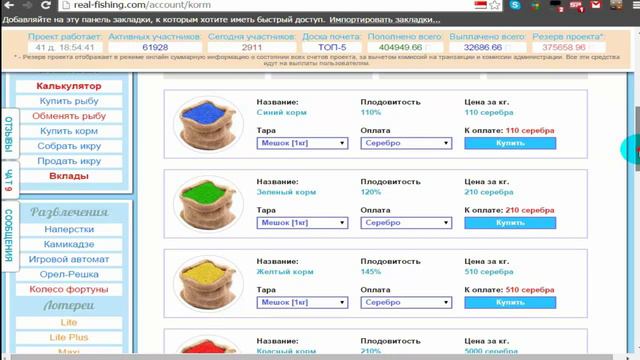
Task: Click the multicolored extension icon beside Skype
Action: pos(536,5)
